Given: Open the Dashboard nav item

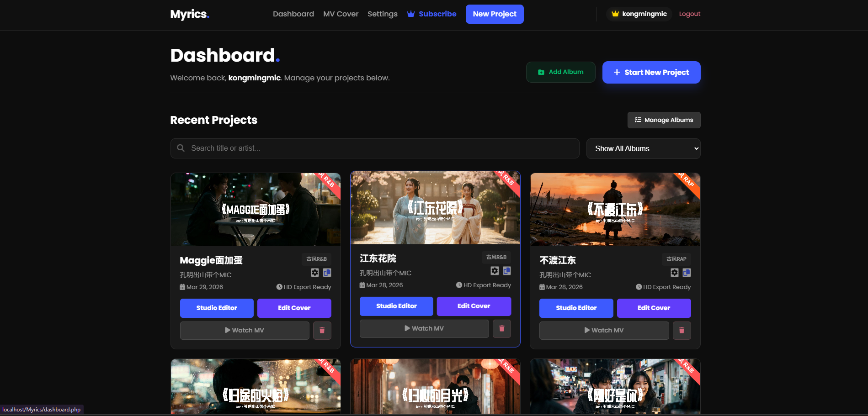Looking at the screenshot, I should point(293,14).
